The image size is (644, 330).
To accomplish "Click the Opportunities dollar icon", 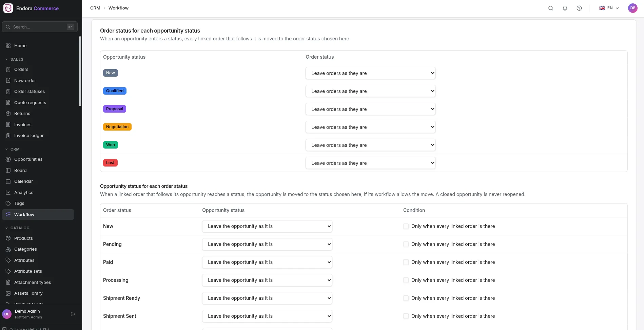I will (8, 159).
